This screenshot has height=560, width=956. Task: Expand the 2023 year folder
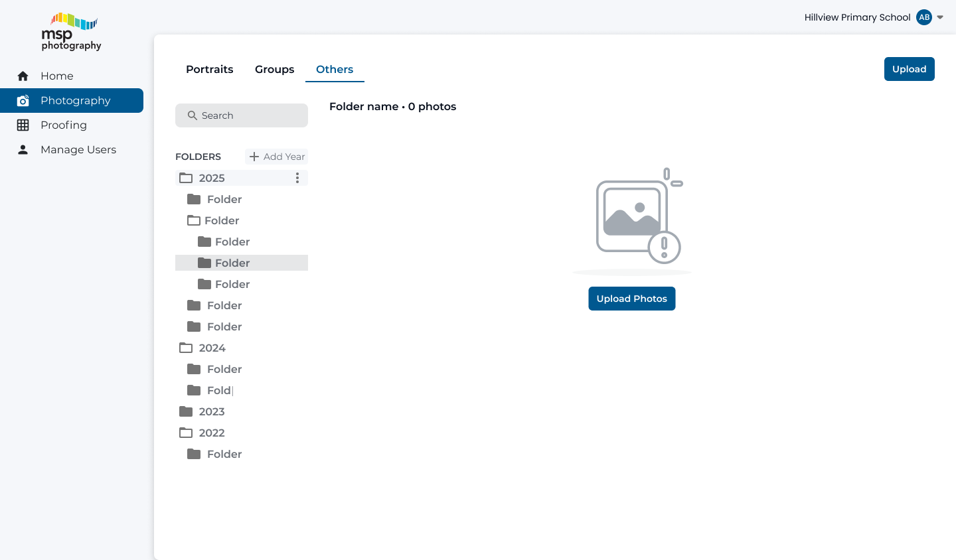coord(186,411)
